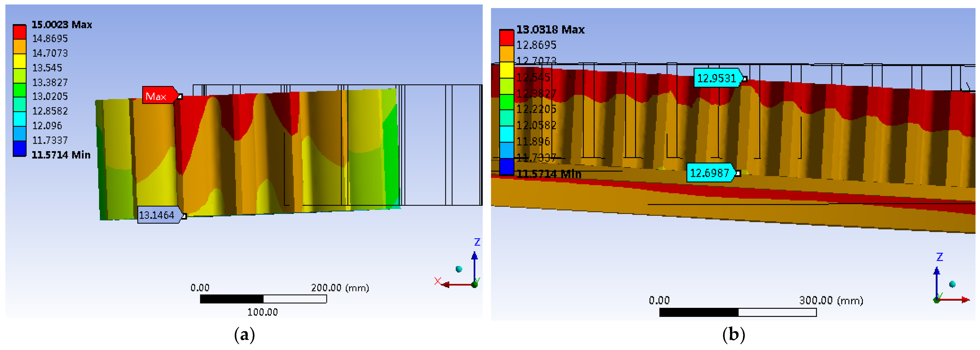980x350 pixels.
Task: Click the green swatch in right legend
Action: (x=506, y=102)
